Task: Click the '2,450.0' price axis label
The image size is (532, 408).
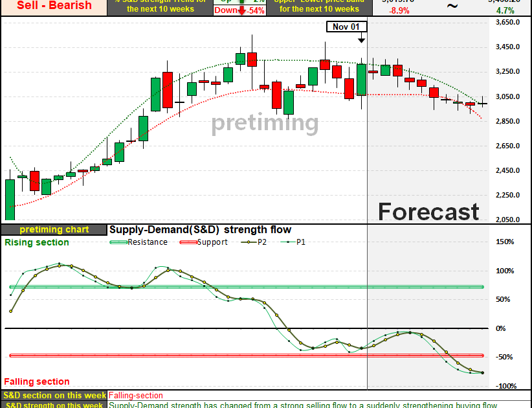Action: [507, 170]
